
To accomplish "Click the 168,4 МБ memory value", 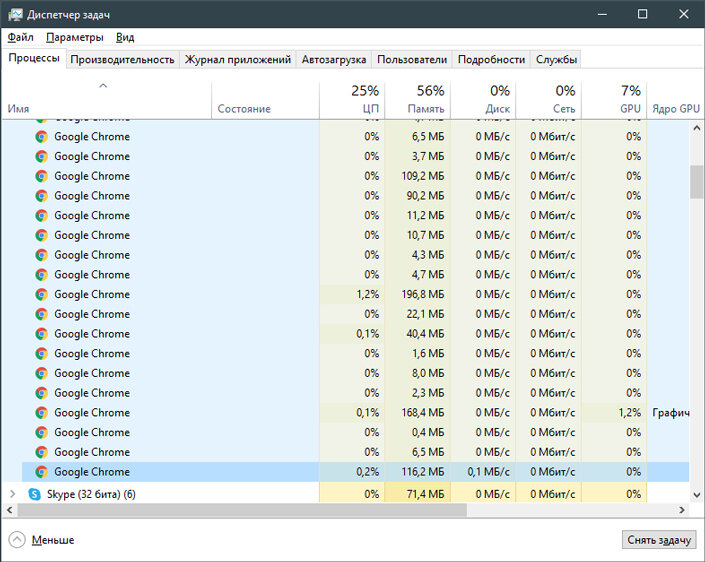I will 423,412.
